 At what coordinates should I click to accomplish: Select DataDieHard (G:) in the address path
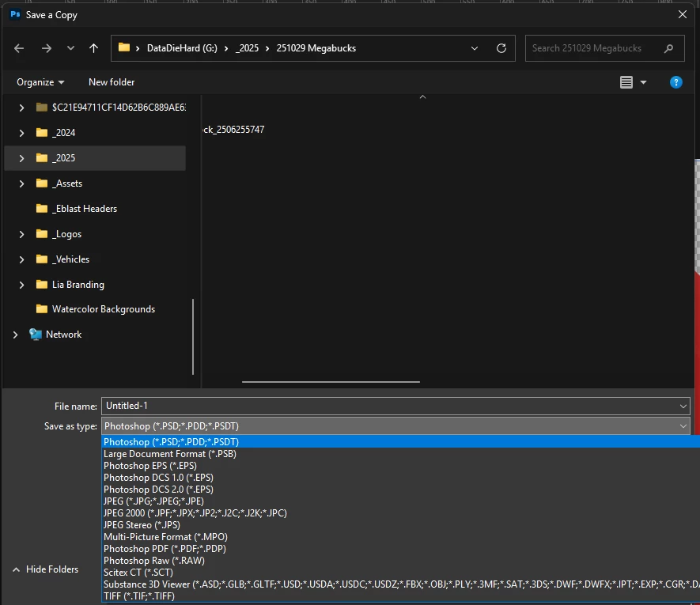point(182,48)
